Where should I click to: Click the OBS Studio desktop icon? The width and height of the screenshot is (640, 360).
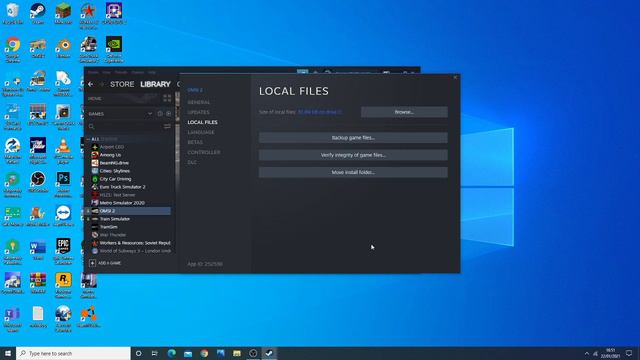click(x=38, y=182)
